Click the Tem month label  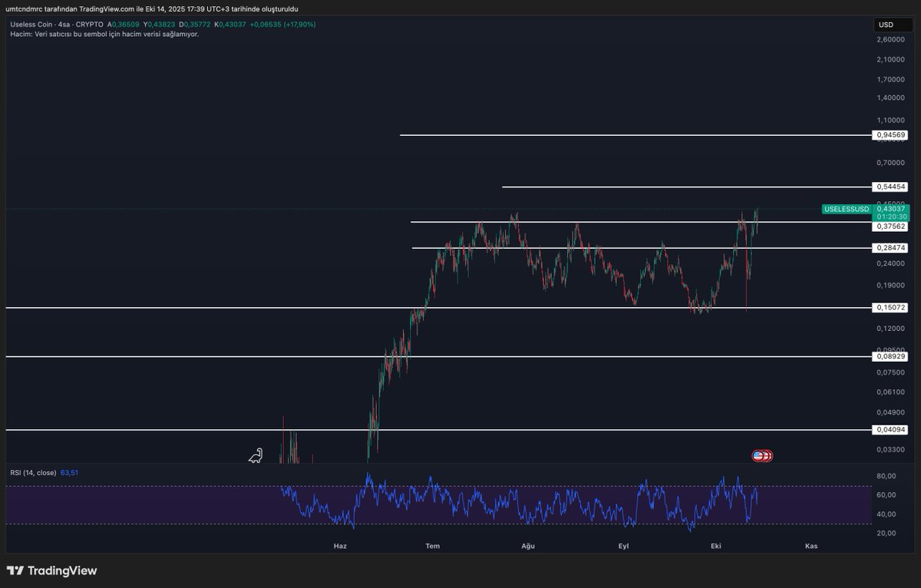433,546
